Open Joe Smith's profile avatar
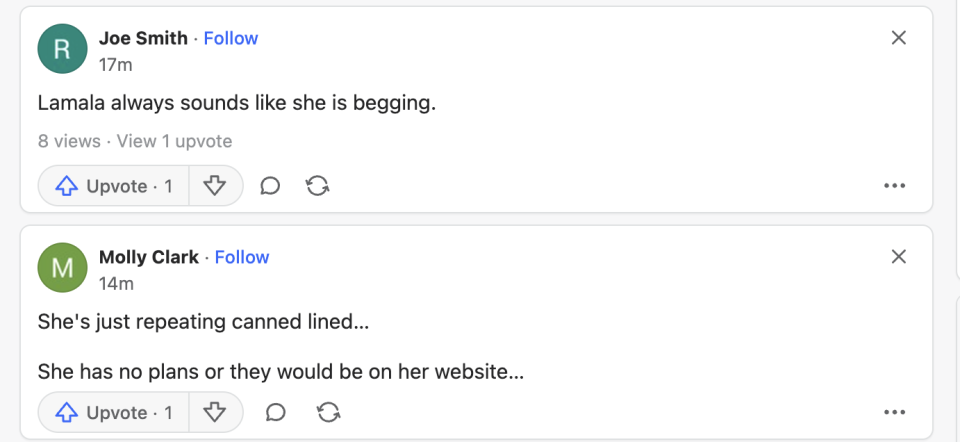This screenshot has height=442, width=960. [x=62, y=48]
